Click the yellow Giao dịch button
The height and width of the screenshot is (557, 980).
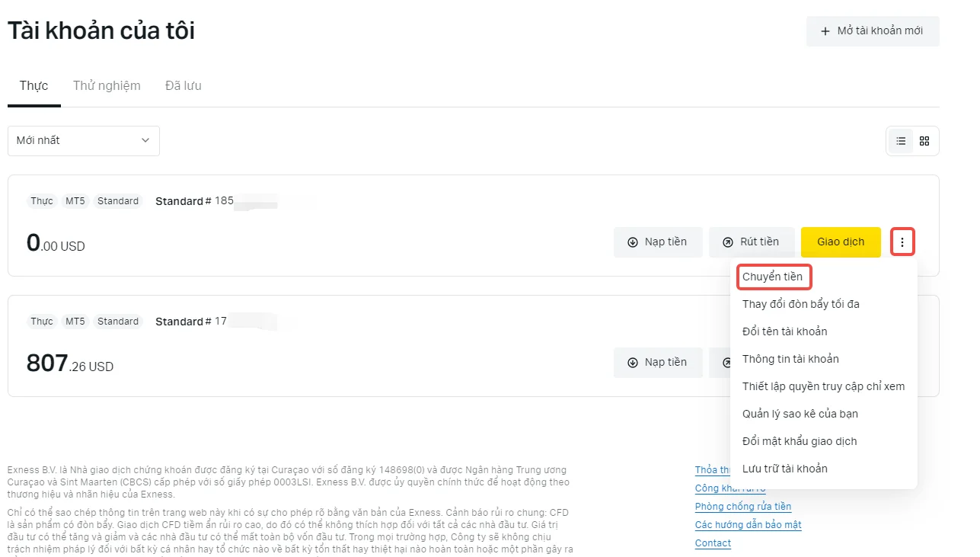pos(841,242)
